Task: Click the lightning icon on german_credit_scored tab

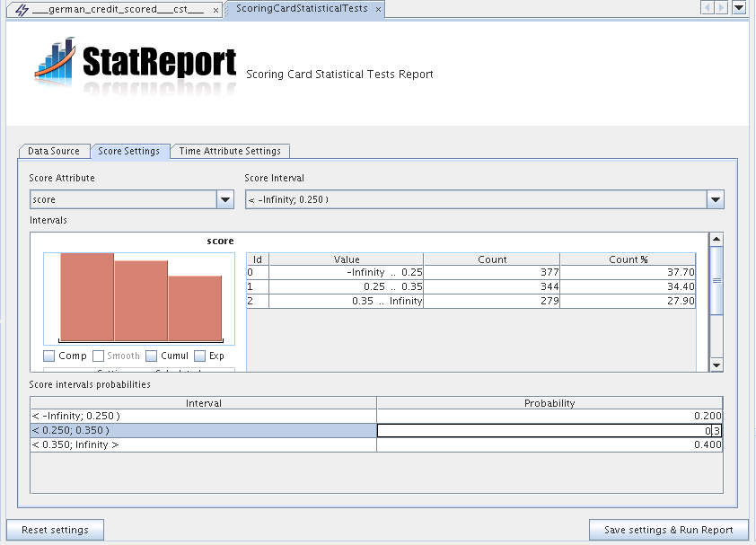Action: (x=22, y=10)
